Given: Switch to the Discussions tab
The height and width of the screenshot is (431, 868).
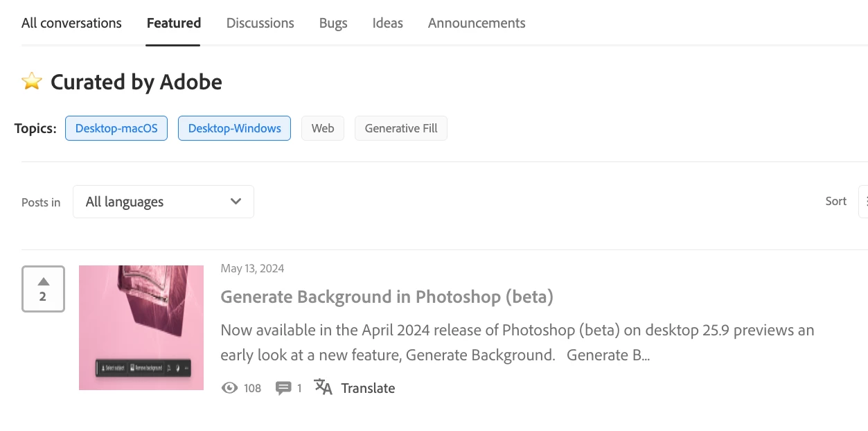Looking at the screenshot, I should (260, 23).
